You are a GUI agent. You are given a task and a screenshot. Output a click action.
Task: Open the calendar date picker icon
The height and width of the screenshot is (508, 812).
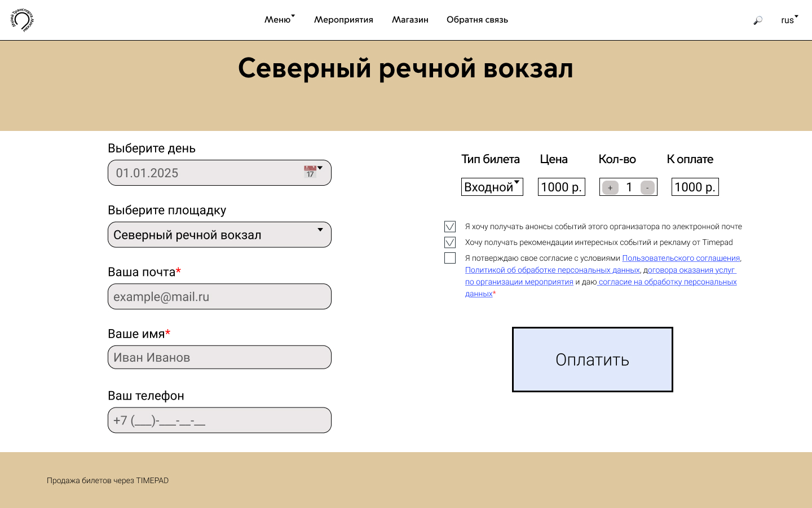click(311, 172)
